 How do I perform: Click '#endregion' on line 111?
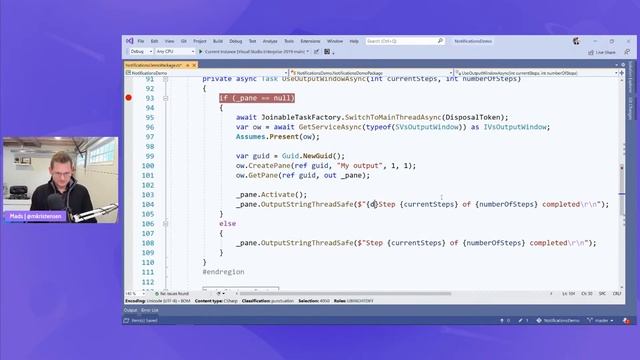(223, 272)
